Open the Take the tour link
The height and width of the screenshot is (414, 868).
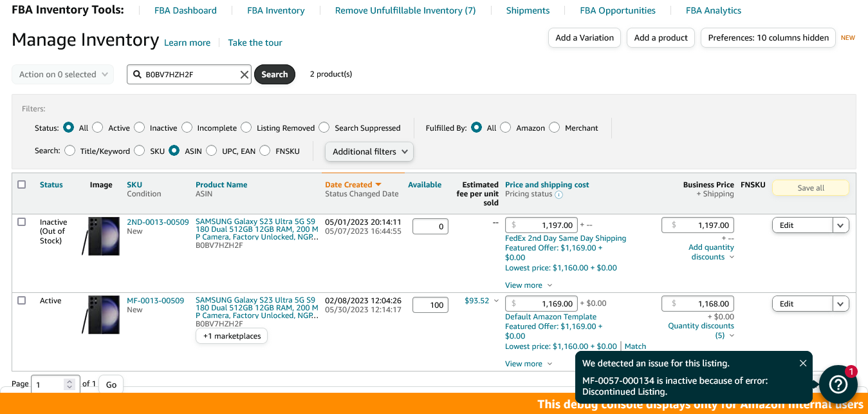click(x=255, y=42)
